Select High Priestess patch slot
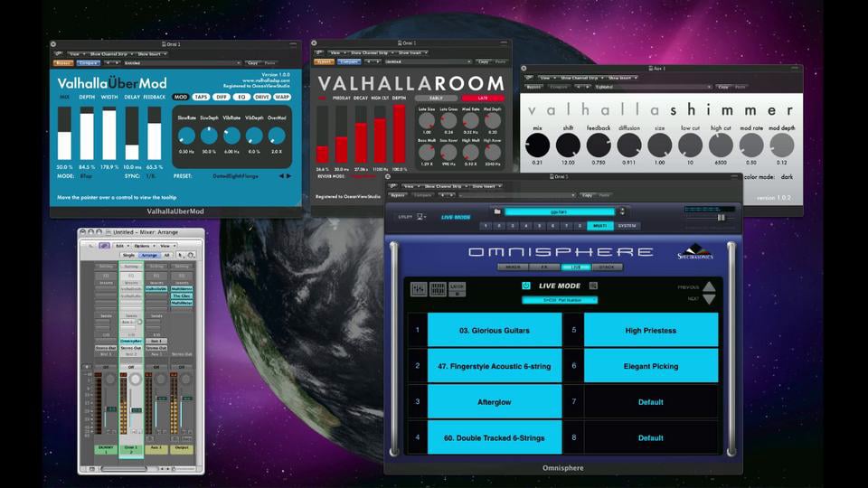Screen dimensions: 868x488 (x=651, y=331)
